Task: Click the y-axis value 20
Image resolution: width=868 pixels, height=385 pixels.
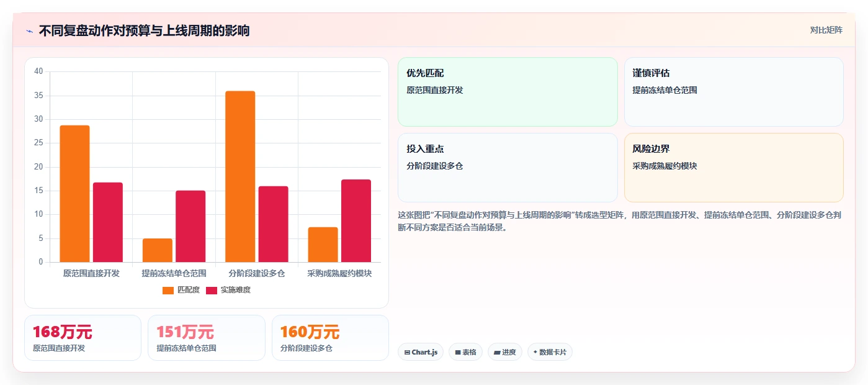Action: (x=38, y=167)
